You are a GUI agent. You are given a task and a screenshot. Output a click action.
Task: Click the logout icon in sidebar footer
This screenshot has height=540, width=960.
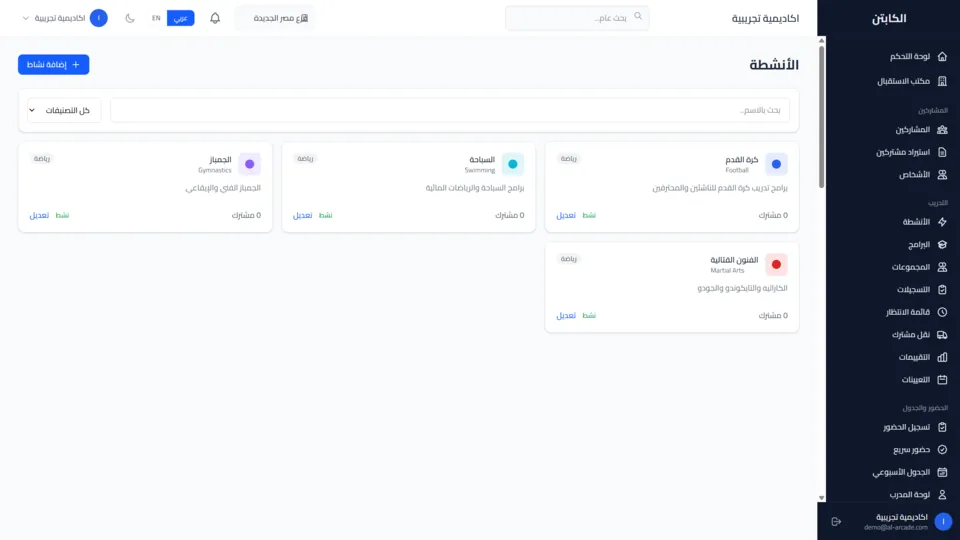[836, 522]
